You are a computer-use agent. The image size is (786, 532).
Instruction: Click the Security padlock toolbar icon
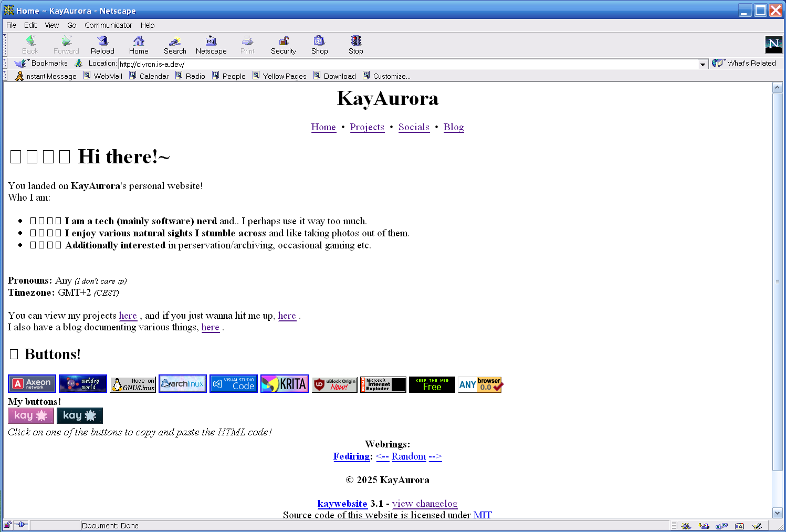pyautogui.click(x=284, y=41)
